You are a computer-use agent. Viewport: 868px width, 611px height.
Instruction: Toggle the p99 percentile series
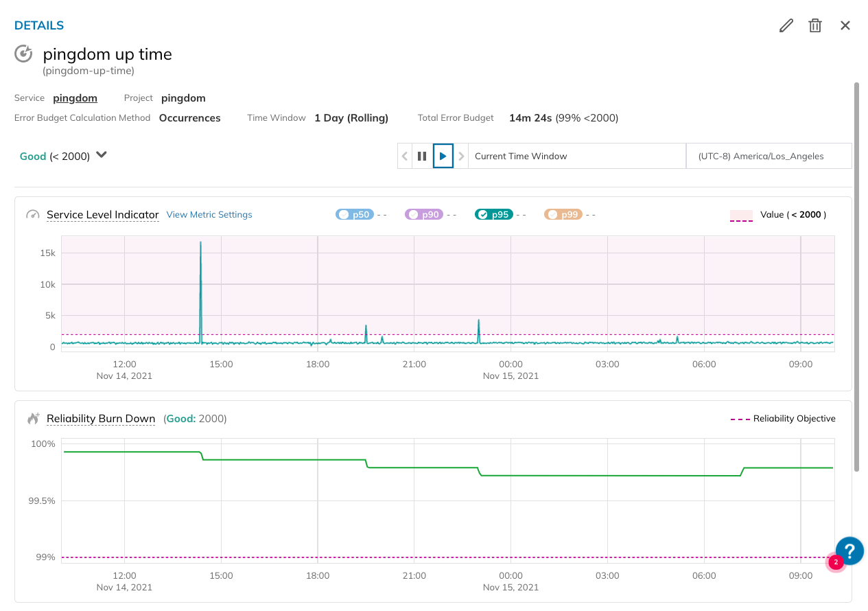(x=563, y=215)
